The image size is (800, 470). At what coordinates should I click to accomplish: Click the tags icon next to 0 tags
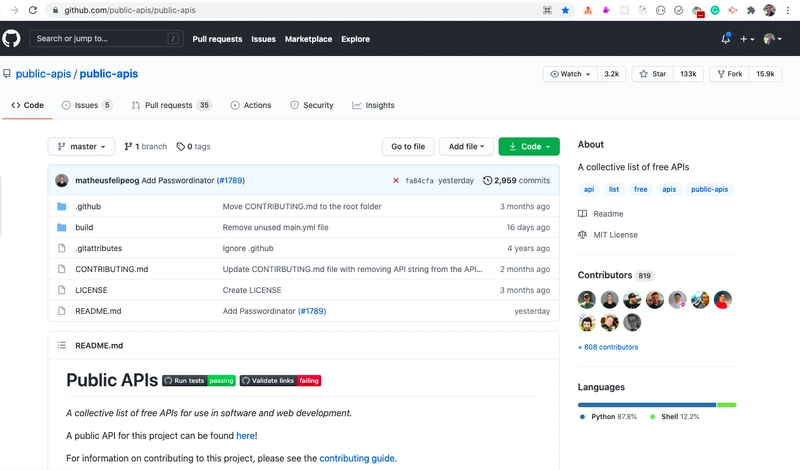(x=181, y=146)
